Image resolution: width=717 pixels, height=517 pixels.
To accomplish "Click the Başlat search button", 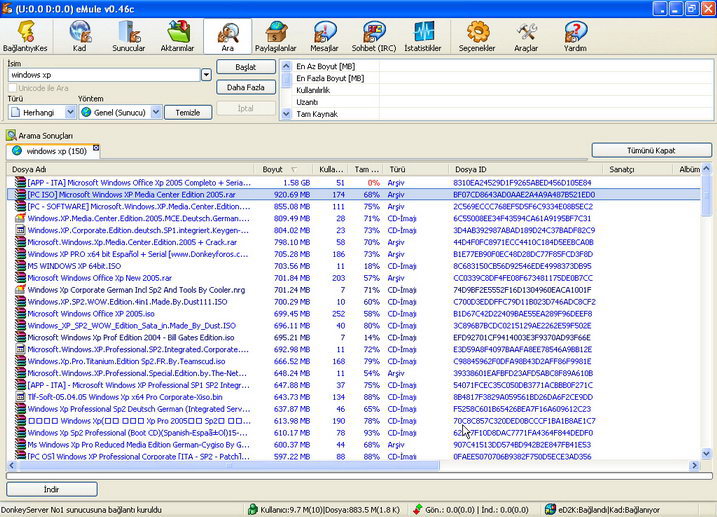I will pos(246,67).
